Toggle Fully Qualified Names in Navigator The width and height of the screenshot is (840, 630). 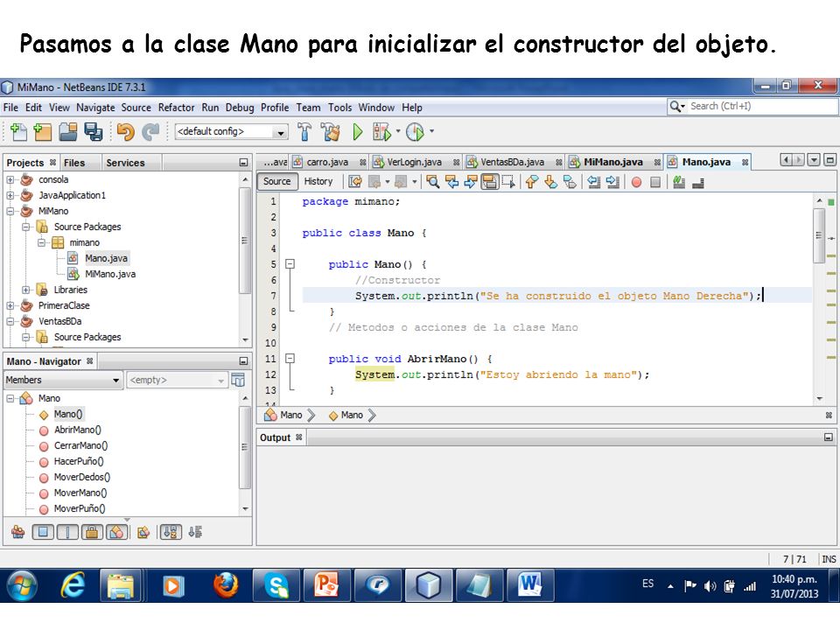[143, 532]
